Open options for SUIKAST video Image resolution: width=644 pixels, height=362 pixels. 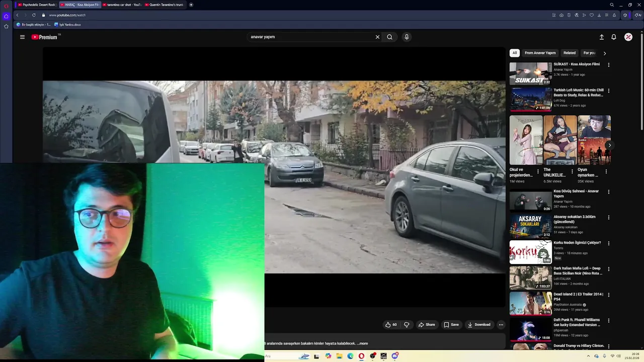click(x=609, y=65)
